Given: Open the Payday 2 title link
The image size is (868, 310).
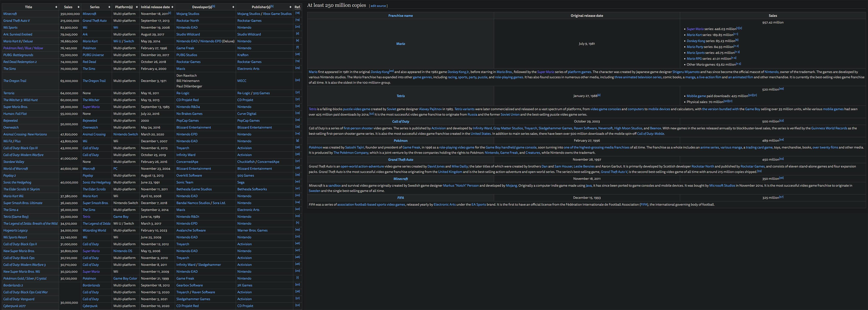Looking at the screenshot, I should [x=9, y=175].
